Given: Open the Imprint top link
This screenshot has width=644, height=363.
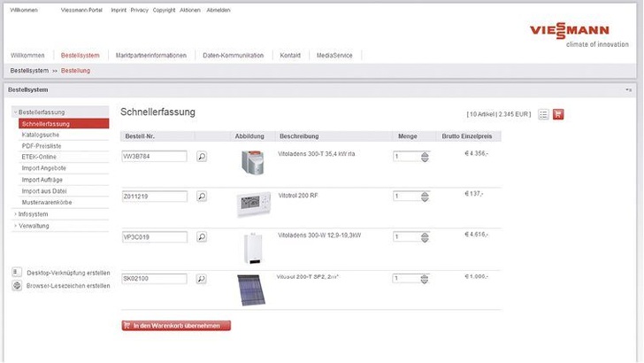Looking at the screenshot, I should pos(119,10).
